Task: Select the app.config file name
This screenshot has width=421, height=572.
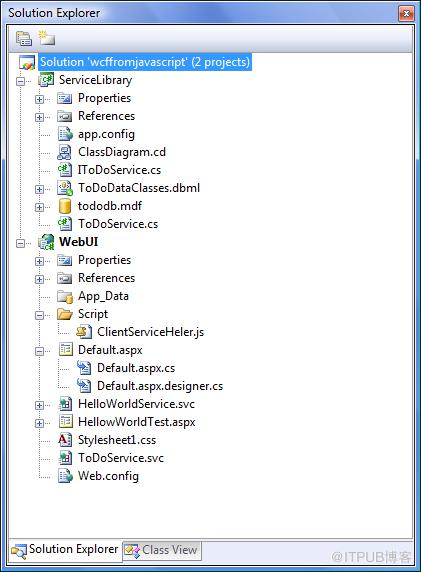Action: (x=107, y=134)
